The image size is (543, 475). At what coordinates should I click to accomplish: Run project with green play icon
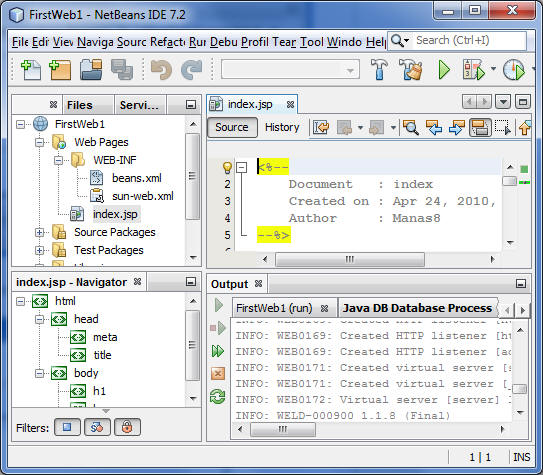(444, 70)
